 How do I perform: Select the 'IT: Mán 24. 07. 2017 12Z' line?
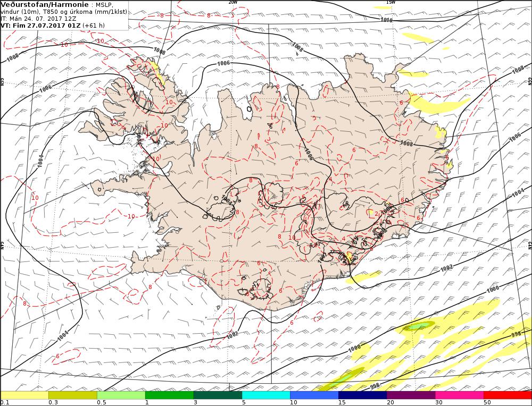click(38, 19)
